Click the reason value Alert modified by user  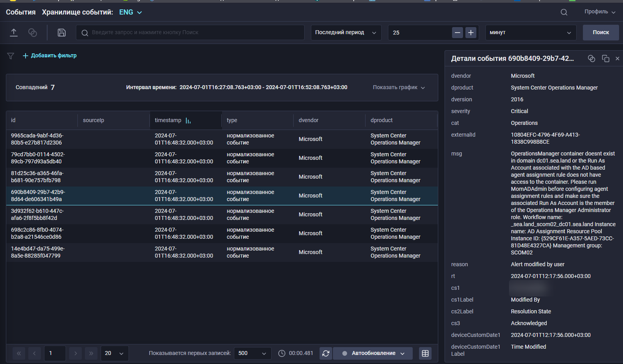click(x=537, y=265)
